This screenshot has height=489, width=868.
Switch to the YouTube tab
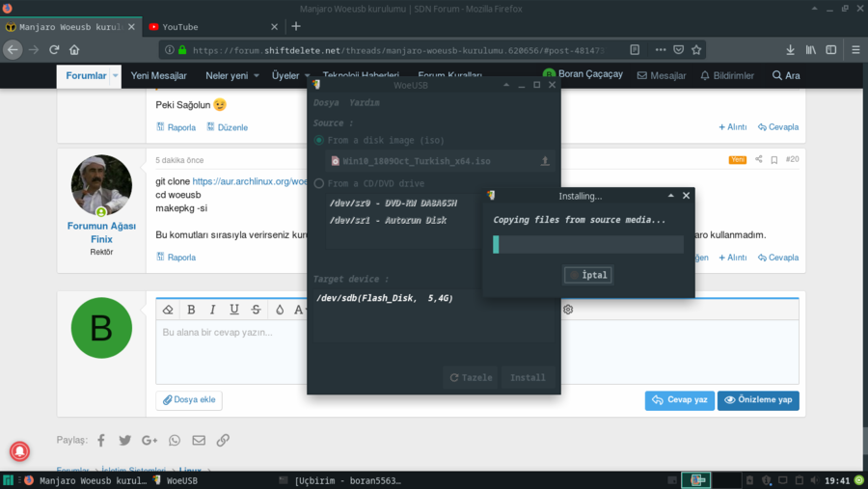[210, 27]
